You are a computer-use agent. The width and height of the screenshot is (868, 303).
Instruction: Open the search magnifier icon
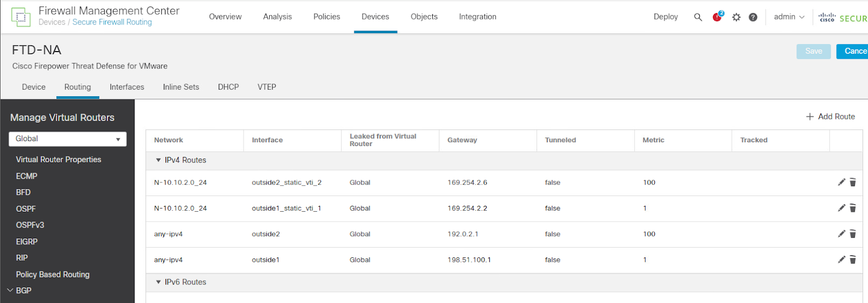tap(698, 17)
